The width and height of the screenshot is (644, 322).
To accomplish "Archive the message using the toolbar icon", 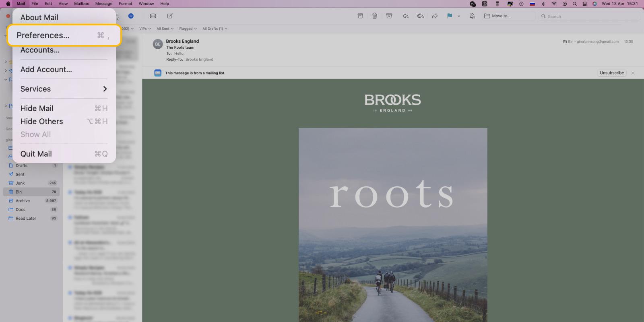I will click(x=360, y=16).
